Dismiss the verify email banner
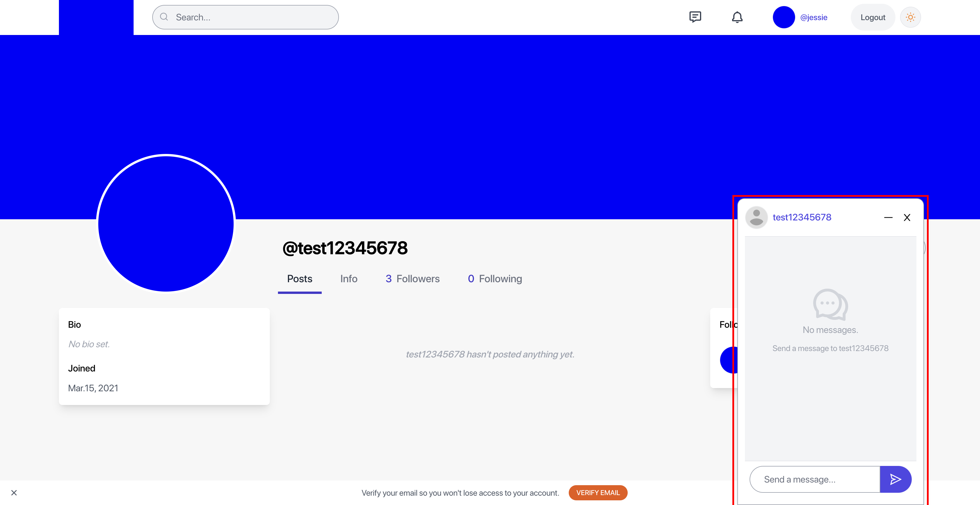 point(14,493)
